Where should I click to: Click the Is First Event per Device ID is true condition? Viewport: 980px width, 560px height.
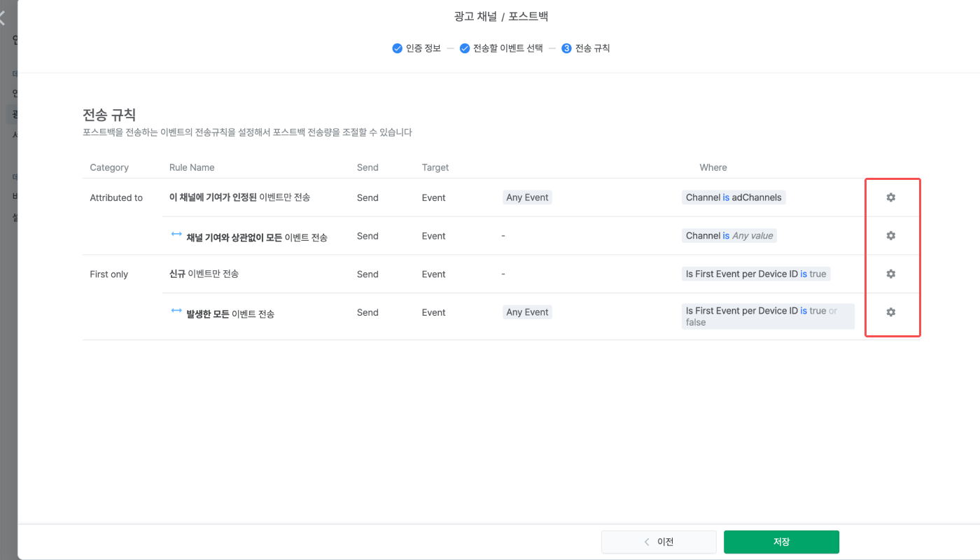[756, 274]
